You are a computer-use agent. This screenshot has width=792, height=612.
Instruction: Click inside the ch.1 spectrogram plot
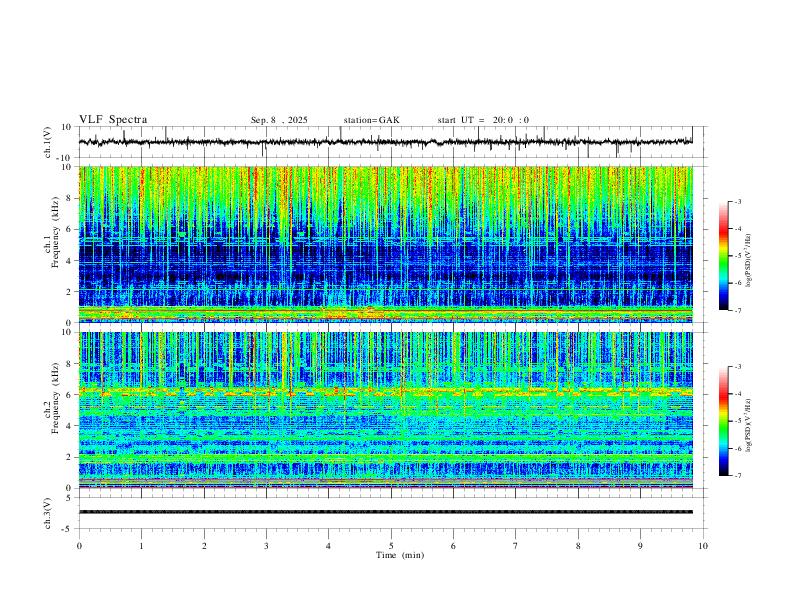[386, 244]
